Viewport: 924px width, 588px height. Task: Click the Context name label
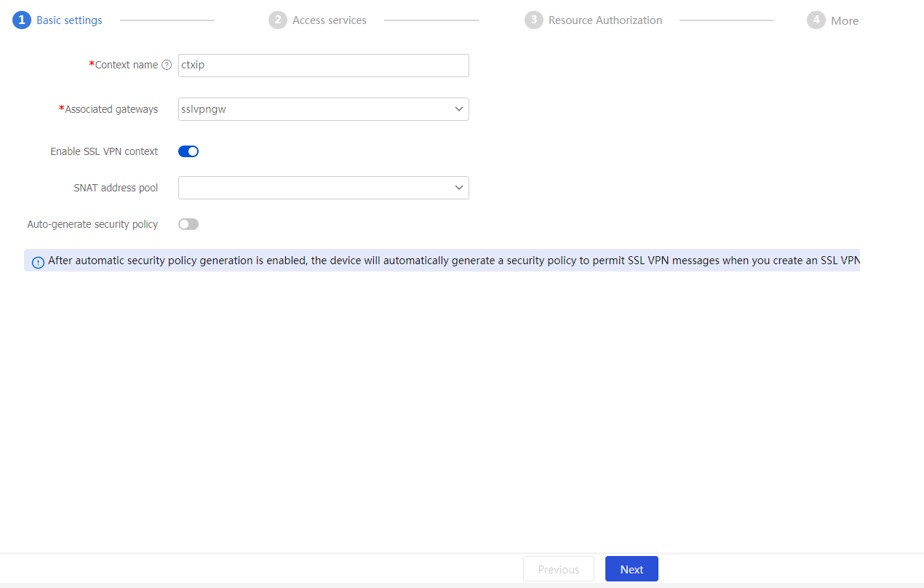(127, 65)
